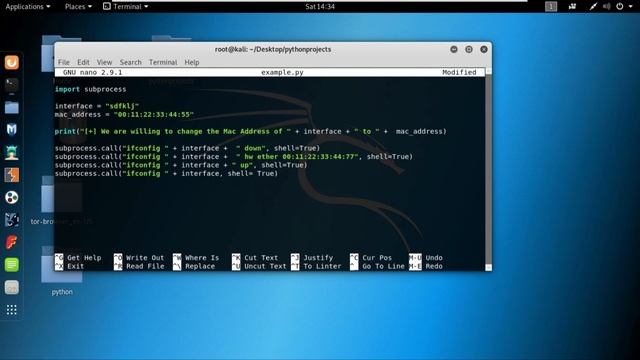The height and width of the screenshot is (360, 640).
Task: Close the terminal window
Action: click(484, 49)
